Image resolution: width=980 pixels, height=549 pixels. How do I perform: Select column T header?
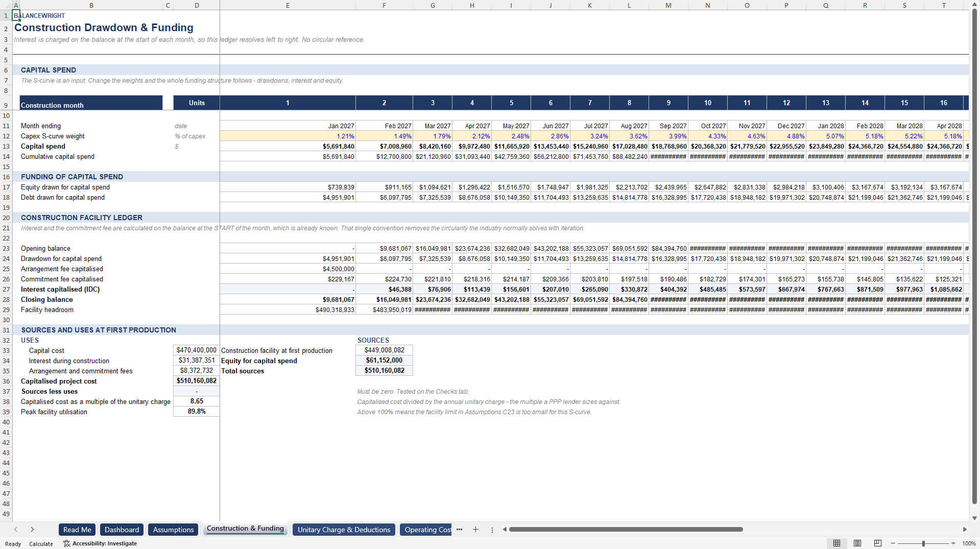pos(944,5)
